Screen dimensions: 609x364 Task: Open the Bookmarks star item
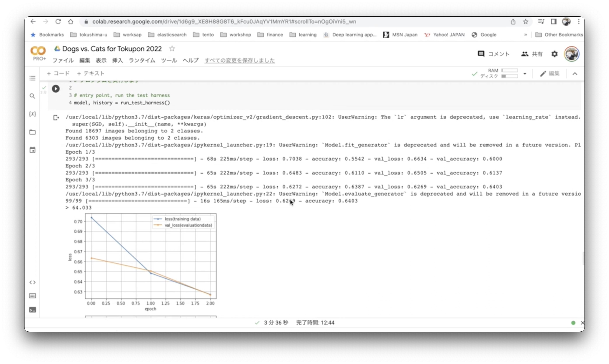coord(47,35)
